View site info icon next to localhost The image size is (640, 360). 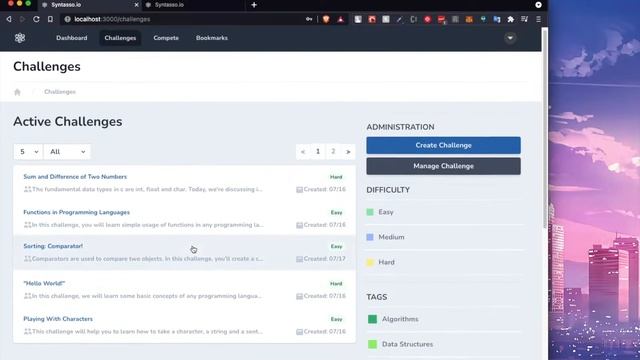67,19
